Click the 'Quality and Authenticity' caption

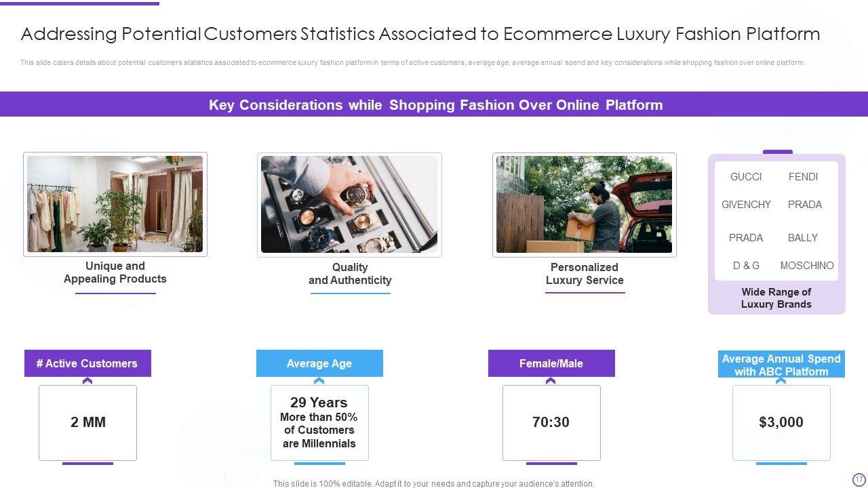click(x=350, y=274)
